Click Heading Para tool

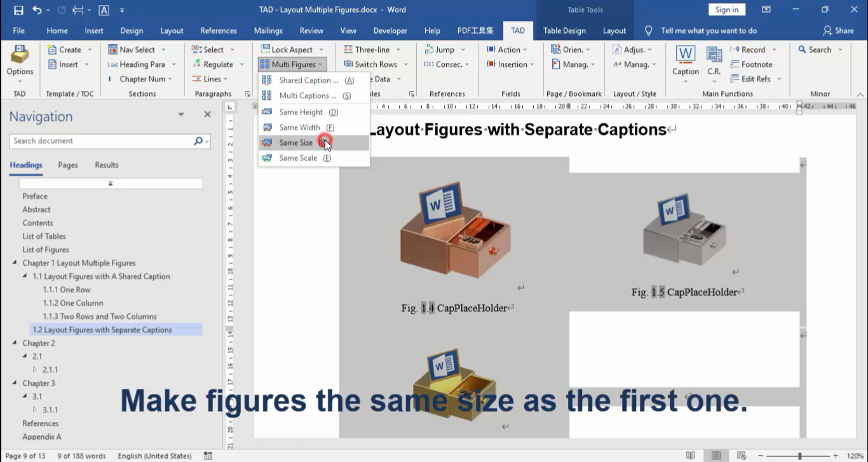[141, 64]
